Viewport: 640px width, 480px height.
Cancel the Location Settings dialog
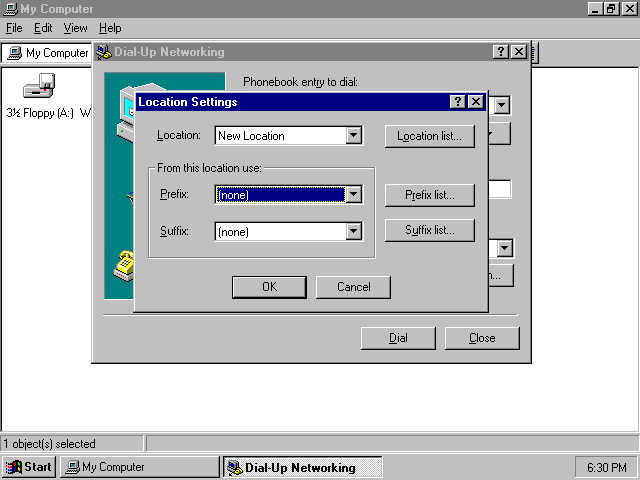[x=353, y=287]
